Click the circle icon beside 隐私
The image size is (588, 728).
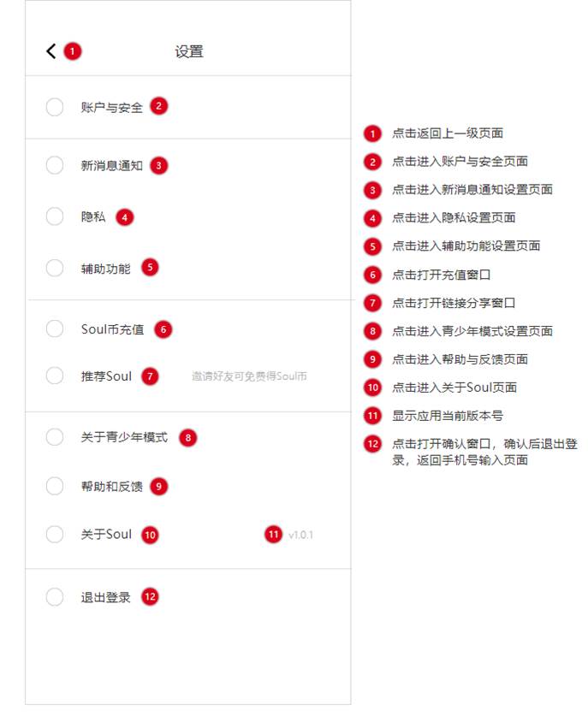click(55, 217)
